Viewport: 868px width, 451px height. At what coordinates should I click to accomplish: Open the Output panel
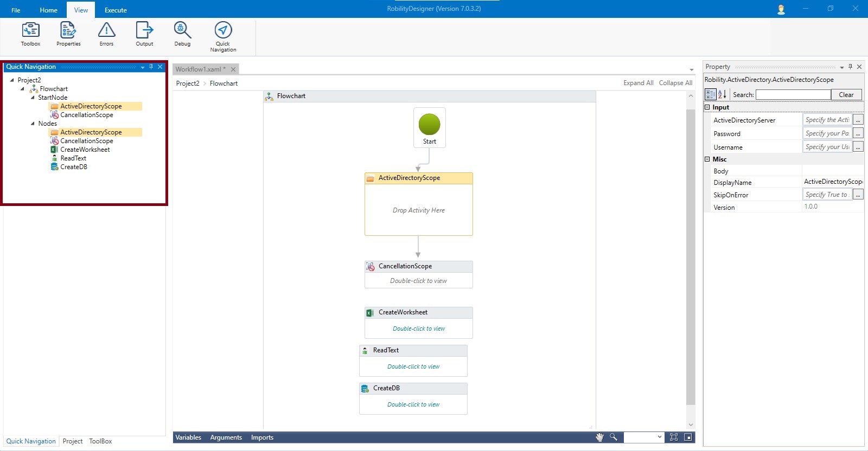click(x=144, y=34)
